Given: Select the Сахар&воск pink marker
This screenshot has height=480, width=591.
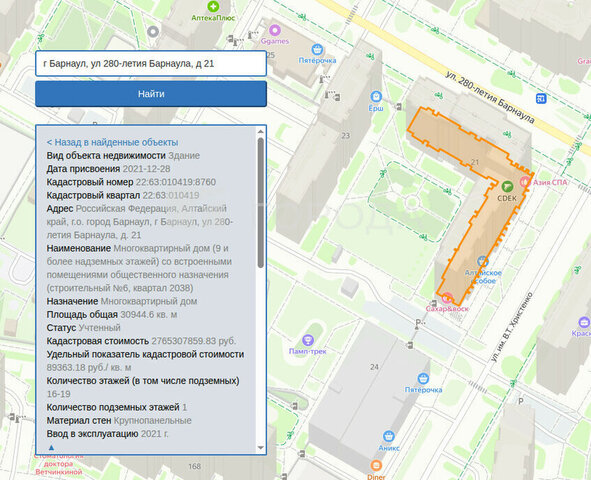Looking at the screenshot, I should (x=447, y=298).
